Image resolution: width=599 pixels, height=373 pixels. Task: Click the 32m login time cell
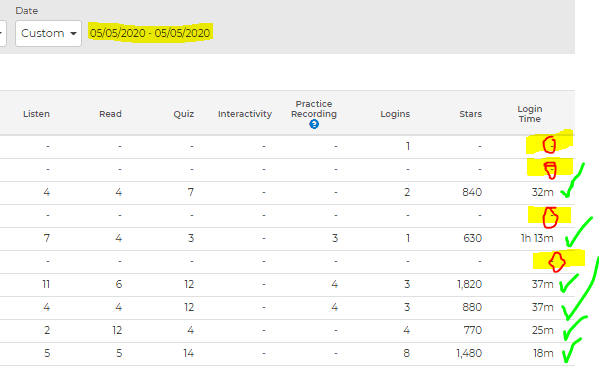[542, 192]
